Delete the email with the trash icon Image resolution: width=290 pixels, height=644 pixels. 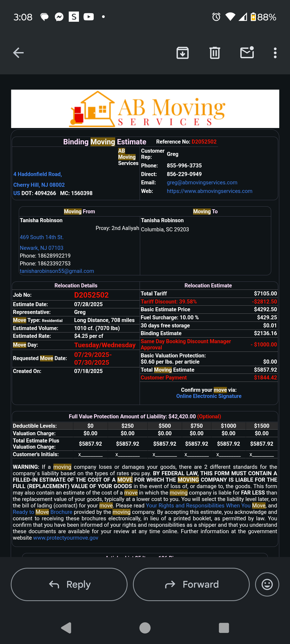215,53
